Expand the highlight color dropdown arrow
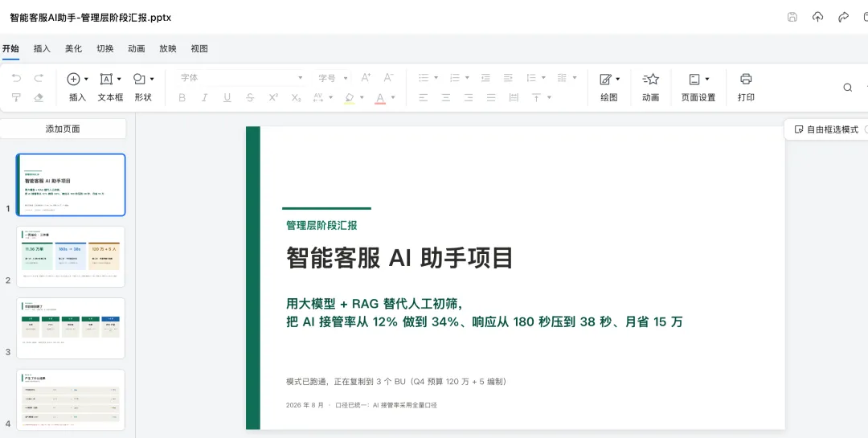This screenshot has height=438, width=868. click(x=362, y=97)
